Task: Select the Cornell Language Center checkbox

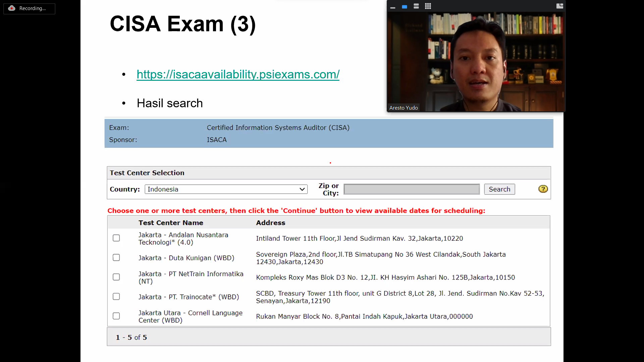Action: pos(116,316)
